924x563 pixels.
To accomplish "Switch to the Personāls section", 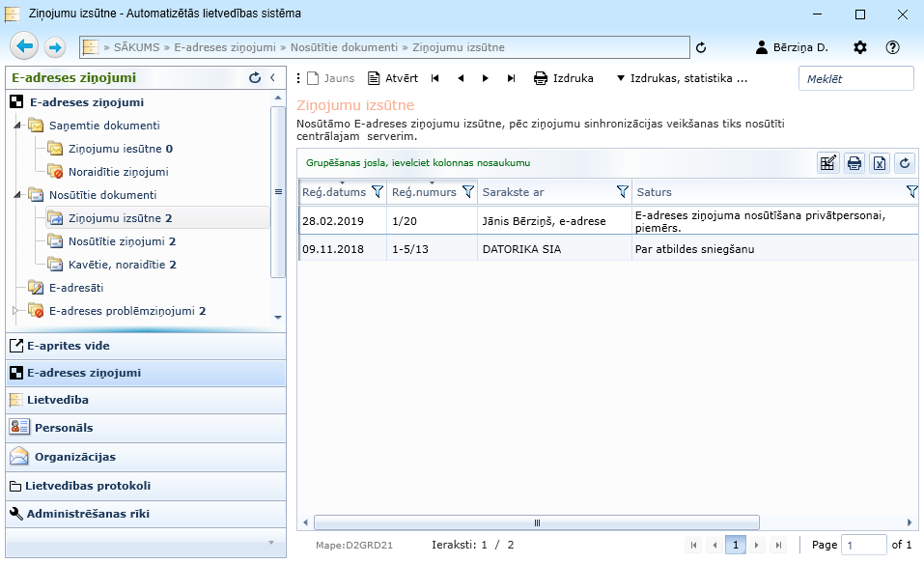I will tap(64, 427).
